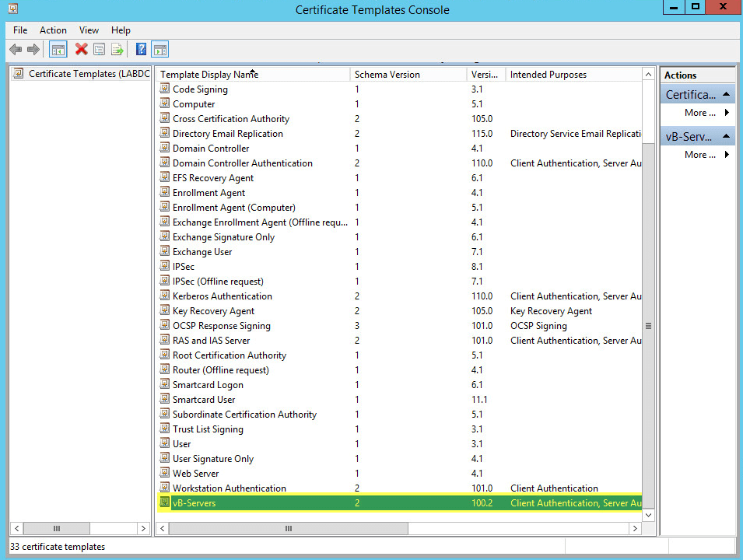Click the template list horizontal scrollbar right arrow
The width and height of the screenshot is (743, 560).
636,528
